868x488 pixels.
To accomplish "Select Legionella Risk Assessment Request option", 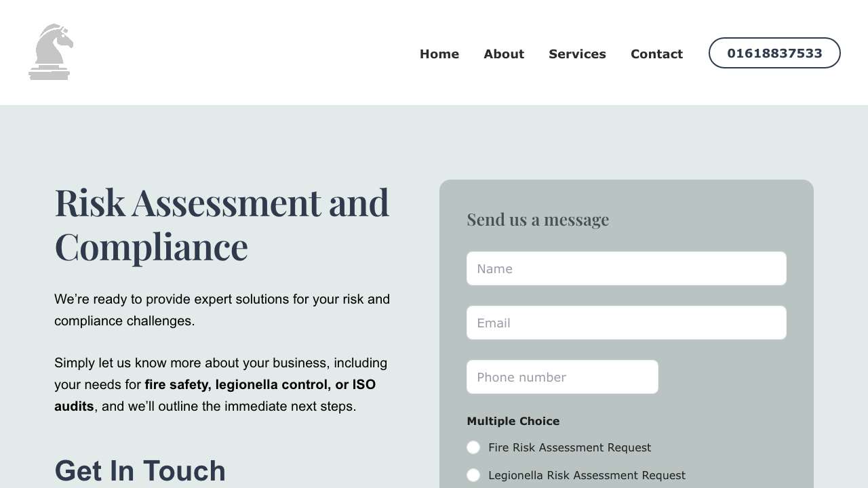I will 473,475.
